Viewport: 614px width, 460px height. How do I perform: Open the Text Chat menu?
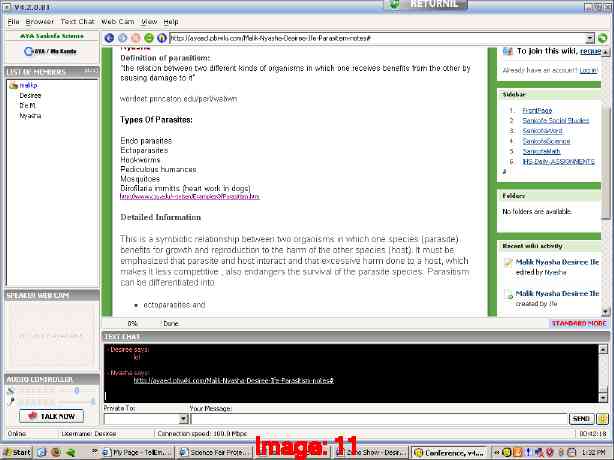point(78,22)
